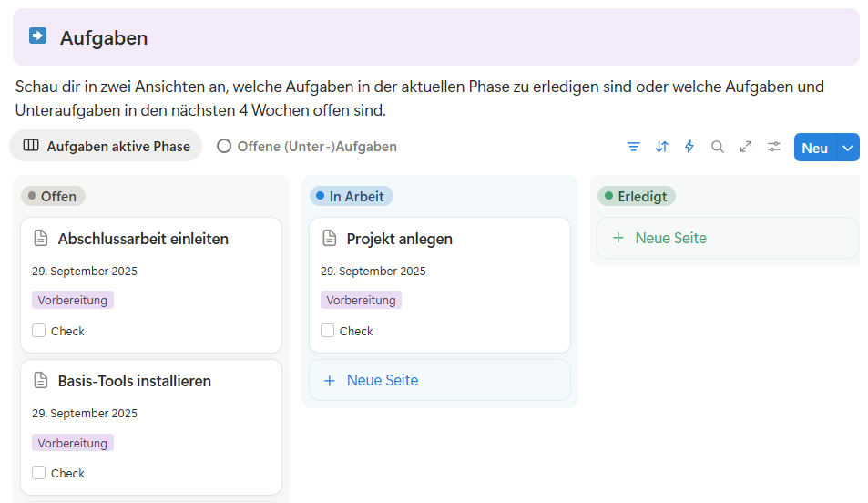Tick Check box on Projekt anlegen card

(x=327, y=331)
